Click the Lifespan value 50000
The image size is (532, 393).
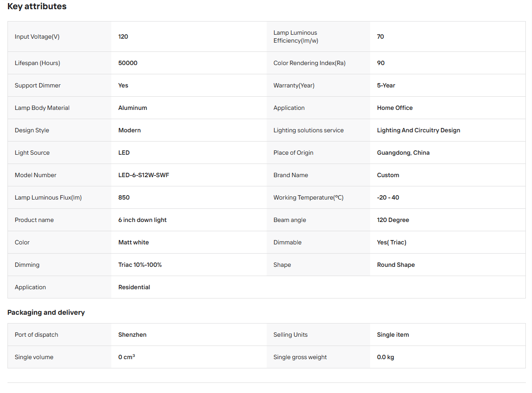click(x=128, y=63)
